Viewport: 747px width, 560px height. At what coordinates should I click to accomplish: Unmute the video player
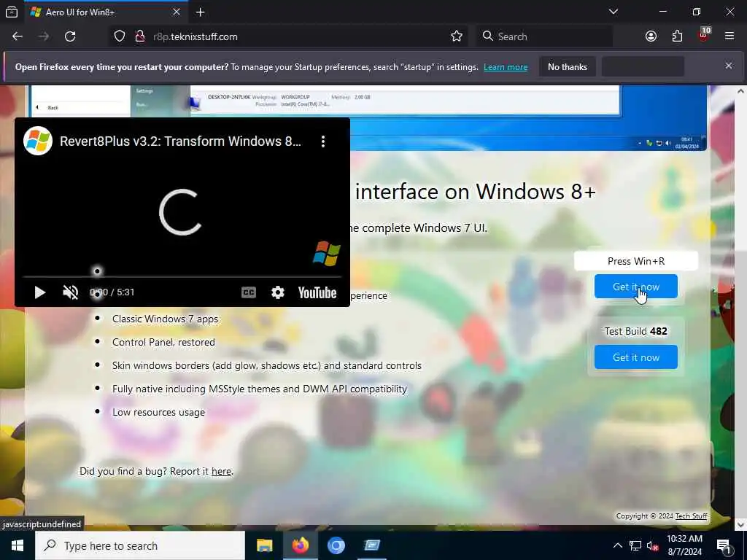point(71,292)
